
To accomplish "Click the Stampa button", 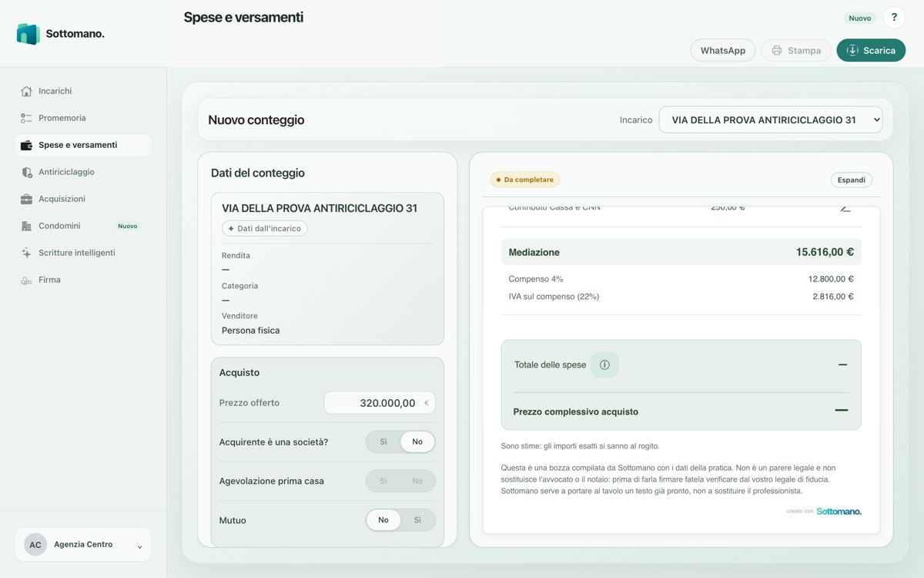I will (x=796, y=50).
